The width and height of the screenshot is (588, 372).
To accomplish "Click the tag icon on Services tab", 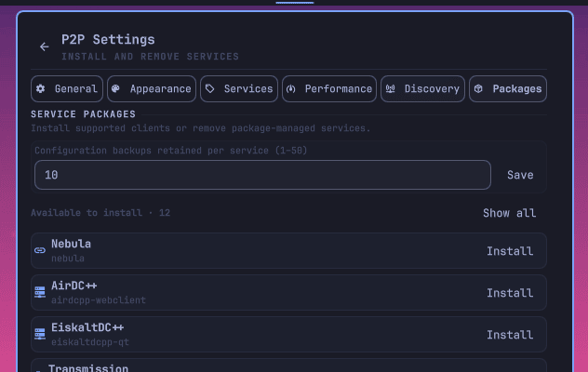I will [209, 88].
